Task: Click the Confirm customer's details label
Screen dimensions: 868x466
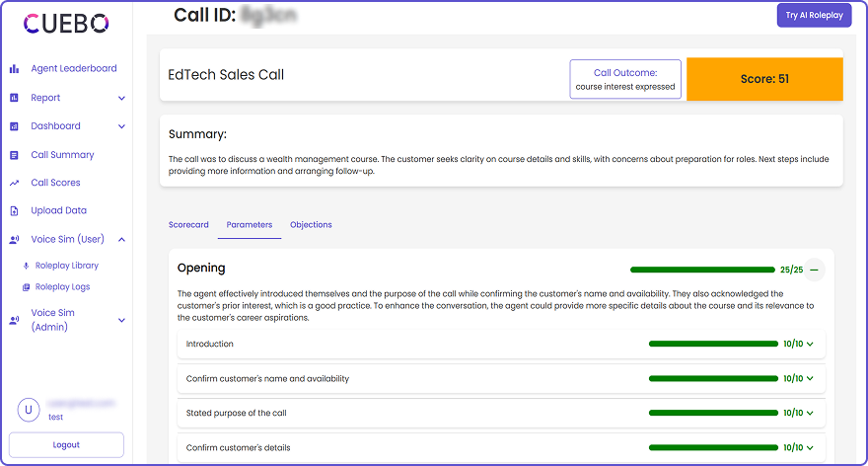Action: point(238,447)
